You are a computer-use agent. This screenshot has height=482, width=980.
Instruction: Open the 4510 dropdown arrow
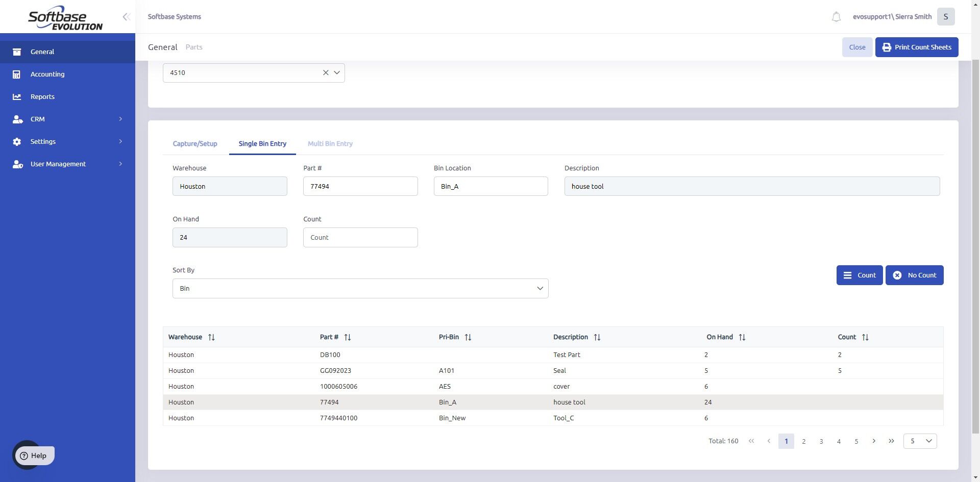pos(337,73)
